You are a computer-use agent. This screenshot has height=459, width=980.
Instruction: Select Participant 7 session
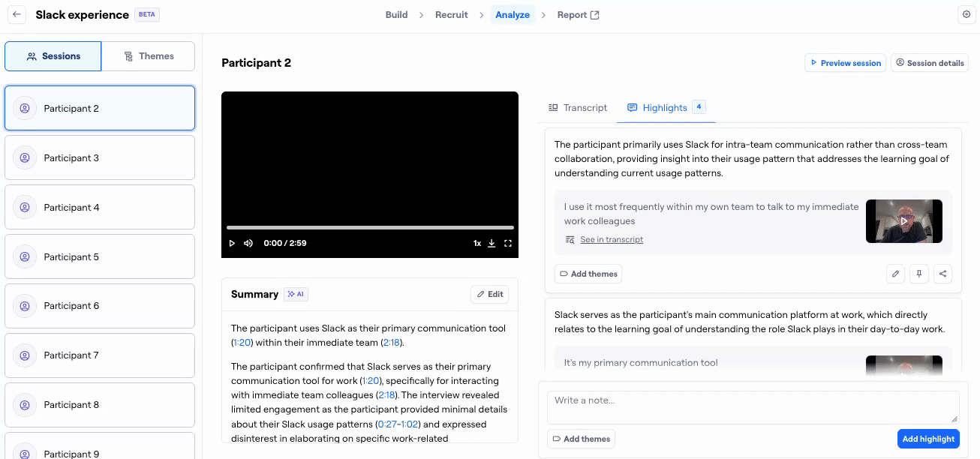(100, 355)
